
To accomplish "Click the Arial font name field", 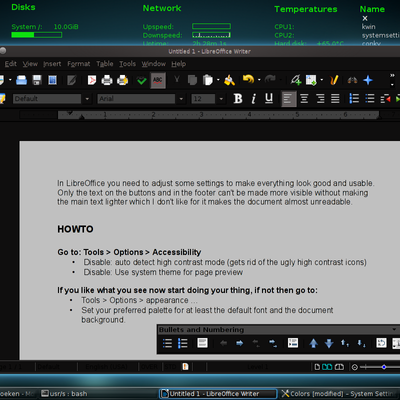I will click(x=136, y=99).
